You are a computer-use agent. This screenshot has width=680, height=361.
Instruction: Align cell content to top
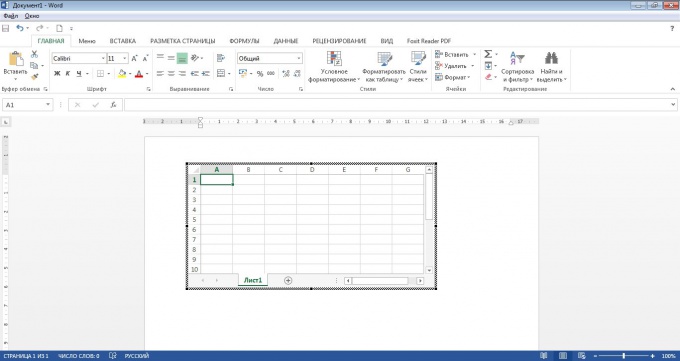point(160,58)
